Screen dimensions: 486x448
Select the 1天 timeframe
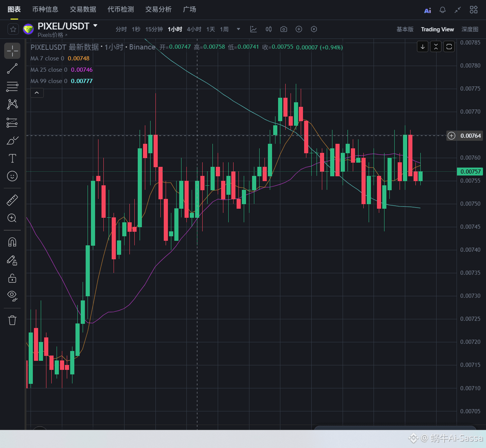(x=211, y=29)
